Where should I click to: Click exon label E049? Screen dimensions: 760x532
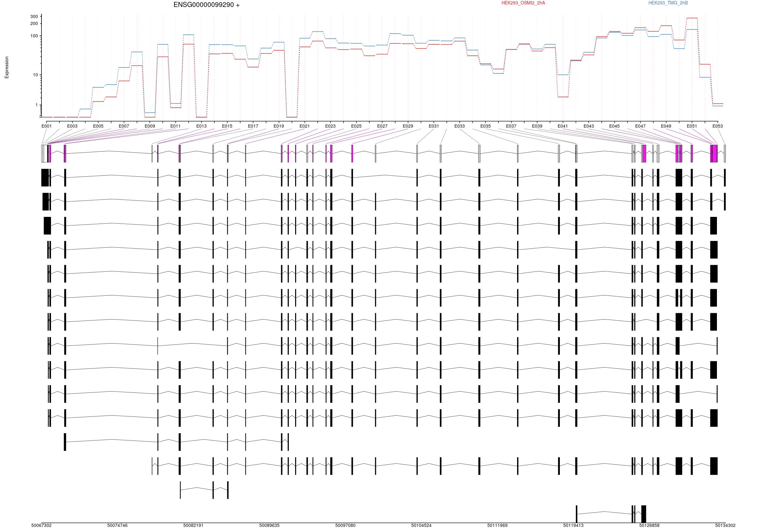666,126
